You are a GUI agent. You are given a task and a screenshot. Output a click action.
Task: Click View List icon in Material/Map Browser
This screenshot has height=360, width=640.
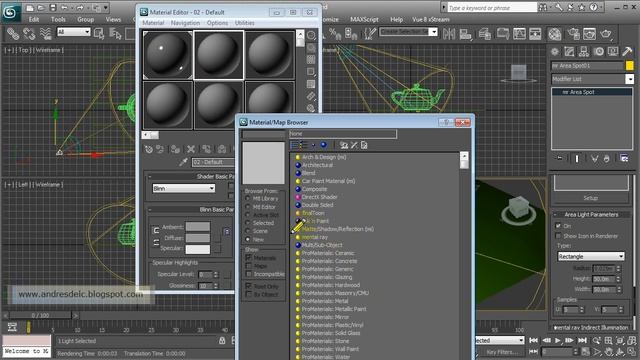coord(294,145)
